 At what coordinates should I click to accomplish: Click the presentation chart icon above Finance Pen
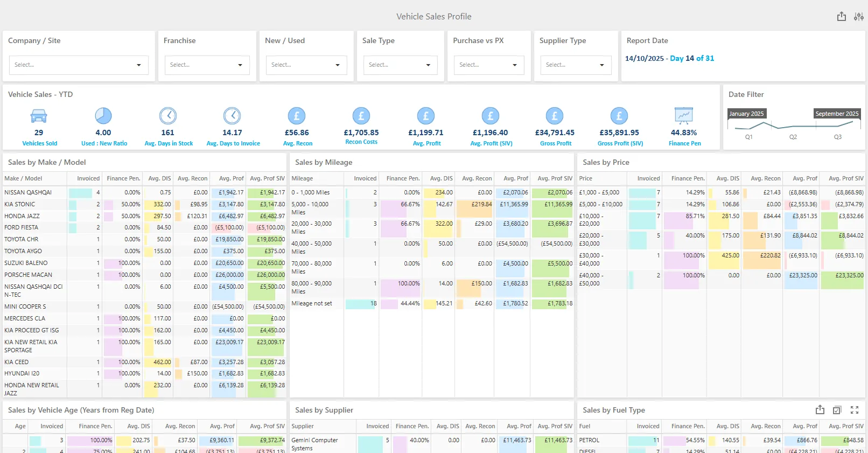coord(684,116)
